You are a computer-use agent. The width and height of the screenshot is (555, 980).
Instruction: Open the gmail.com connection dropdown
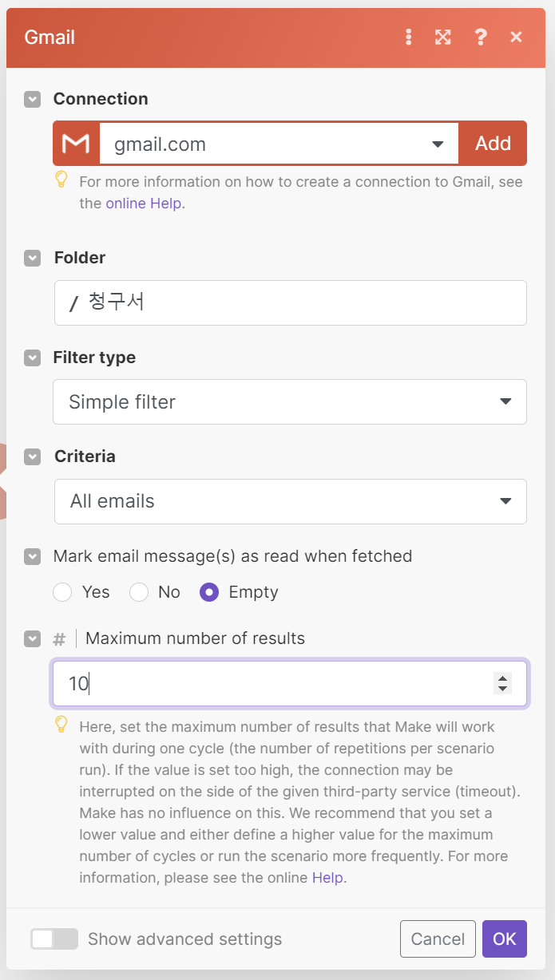tap(279, 144)
